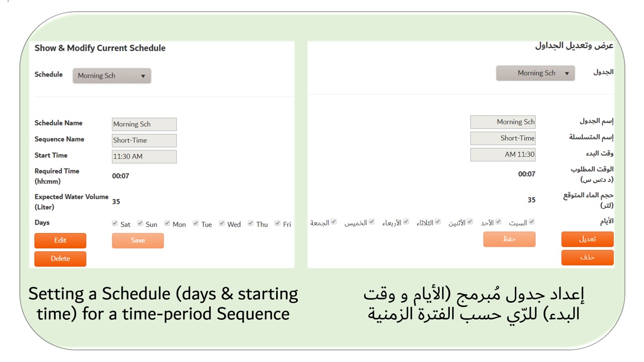The image size is (644, 362).
Task: Open the Arabic schedule dropdown (الجدول)
Action: 535,73
